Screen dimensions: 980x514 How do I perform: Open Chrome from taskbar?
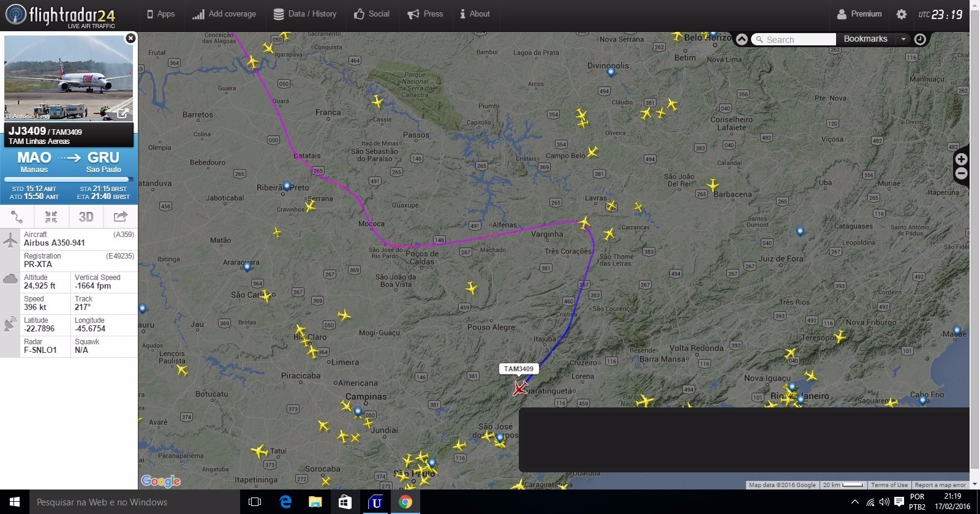[x=405, y=502]
